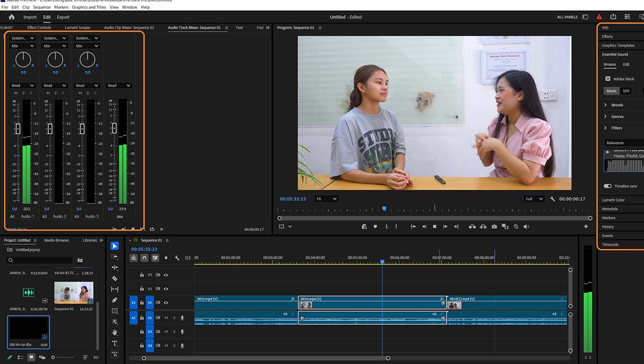Open Graphics and Titles menu
The height and width of the screenshot is (364, 644).
(89, 8)
